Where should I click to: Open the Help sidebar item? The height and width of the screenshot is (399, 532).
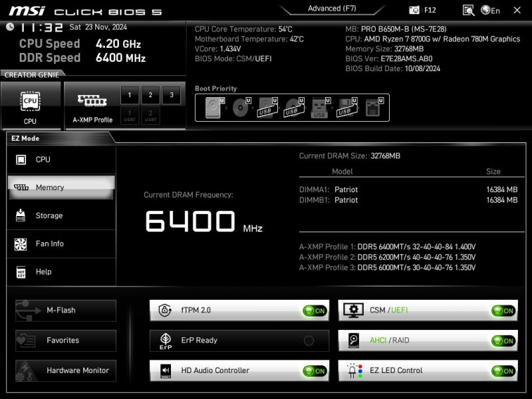[61, 272]
